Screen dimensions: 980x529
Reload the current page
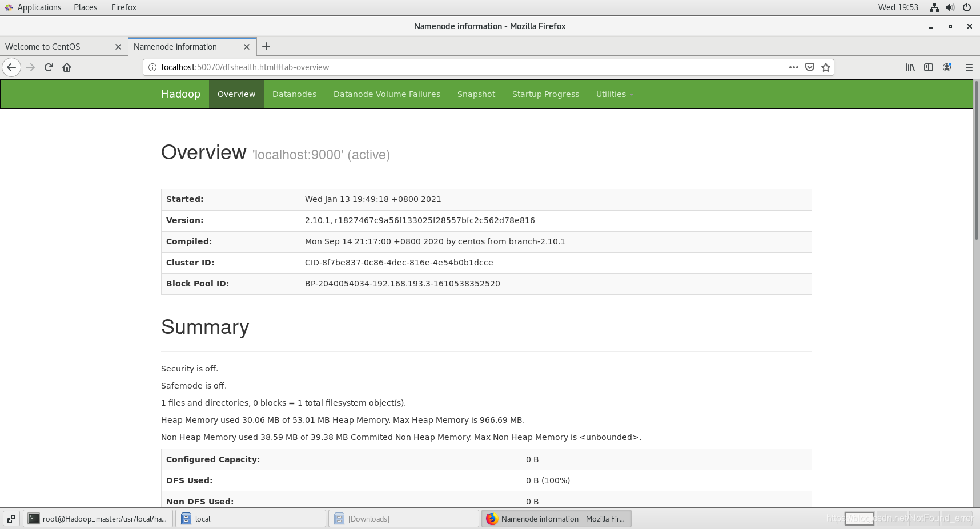point(49,67)
